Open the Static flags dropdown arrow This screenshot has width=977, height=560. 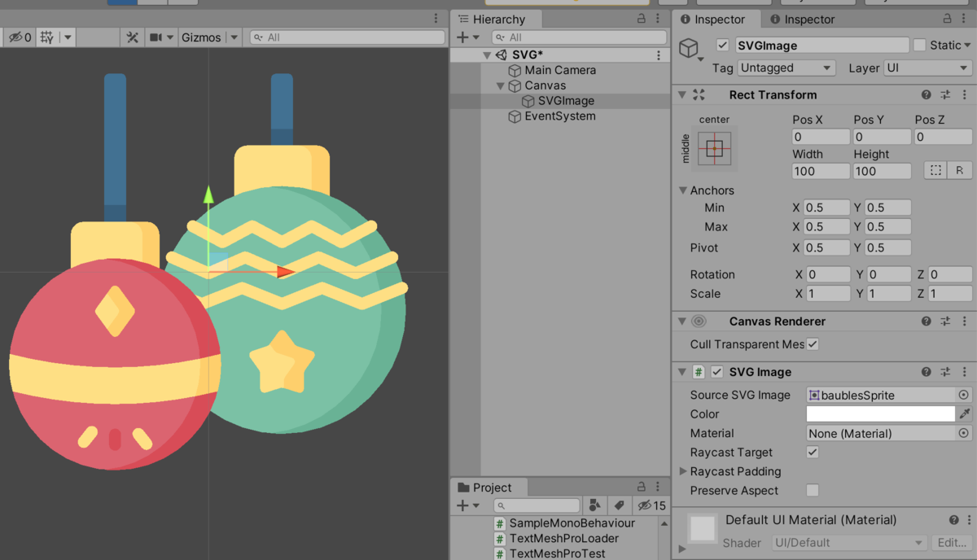(967, 46)
